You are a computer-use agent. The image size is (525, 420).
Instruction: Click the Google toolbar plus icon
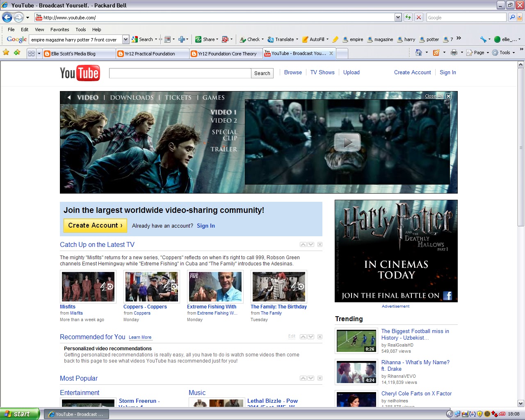(x=181, y=39)
